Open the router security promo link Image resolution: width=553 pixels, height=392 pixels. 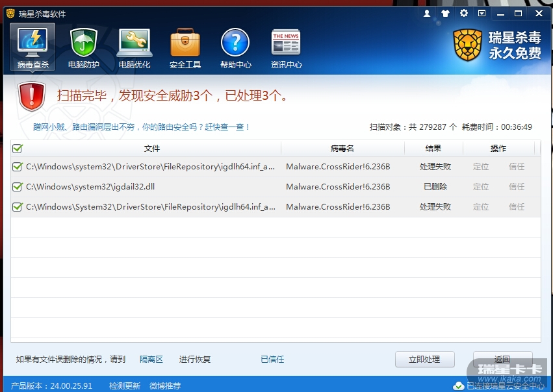click(141, 127)
